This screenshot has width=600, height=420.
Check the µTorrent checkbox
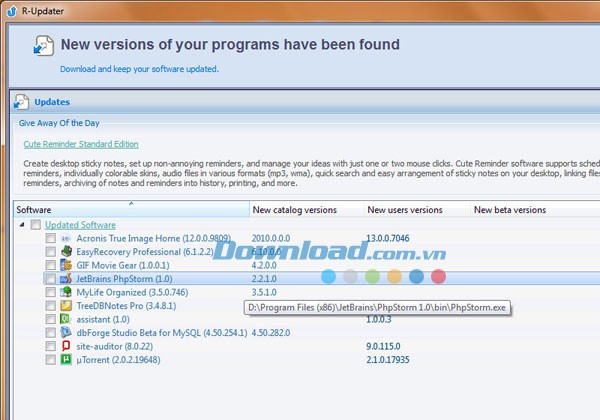(51, 360)
